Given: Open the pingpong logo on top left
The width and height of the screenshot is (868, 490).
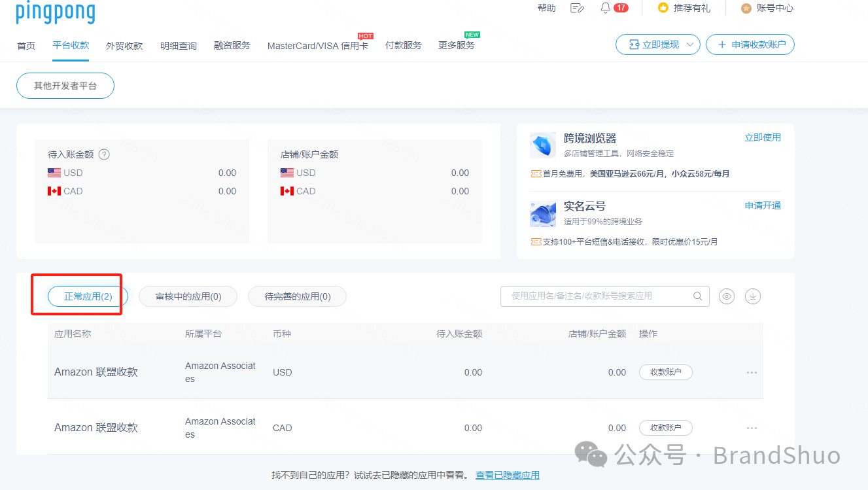Looking at the screenshot, I should [x=56, y=12].
